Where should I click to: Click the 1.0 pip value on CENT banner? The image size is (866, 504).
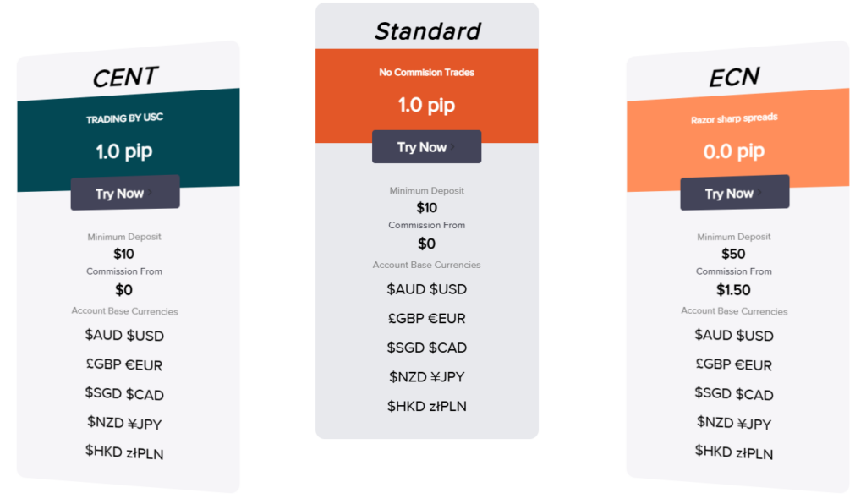[124, 151]
